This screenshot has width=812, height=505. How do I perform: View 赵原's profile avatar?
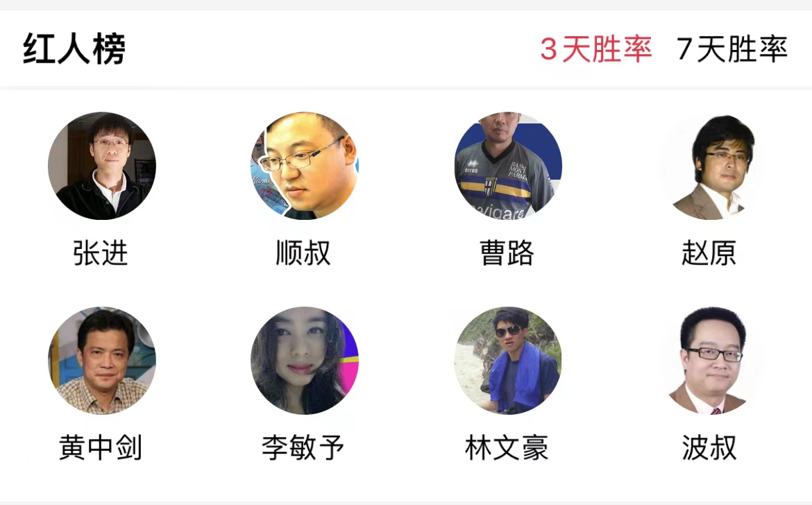tap(711, 166)
